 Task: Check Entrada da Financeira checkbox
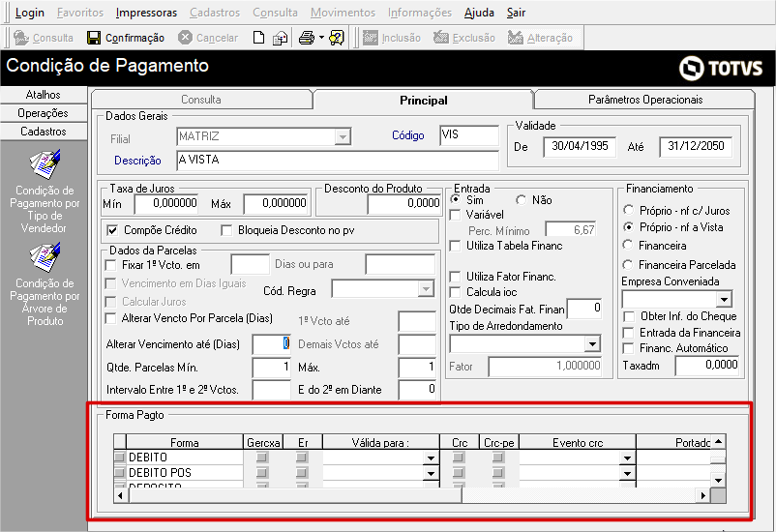pos(629,333)
